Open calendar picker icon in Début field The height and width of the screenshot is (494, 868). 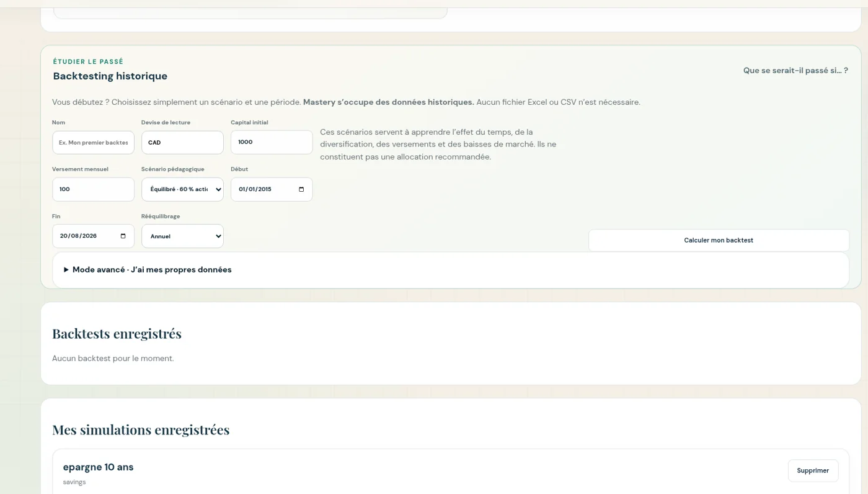click(301, 189)
